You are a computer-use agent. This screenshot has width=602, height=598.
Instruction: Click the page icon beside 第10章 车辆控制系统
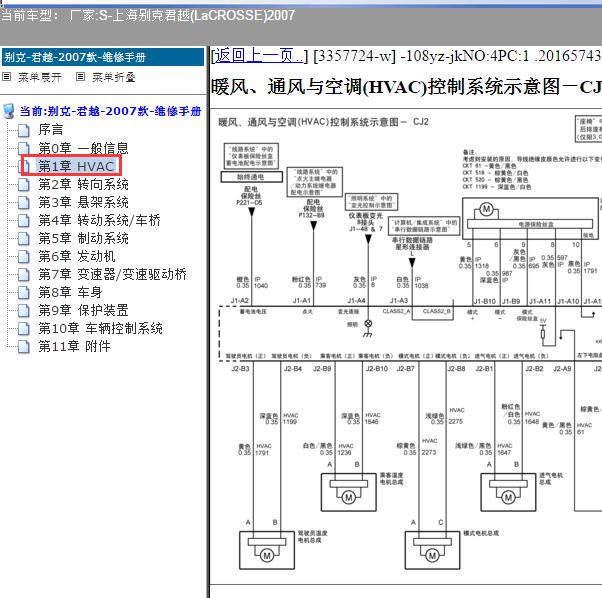tap(24, 329)
